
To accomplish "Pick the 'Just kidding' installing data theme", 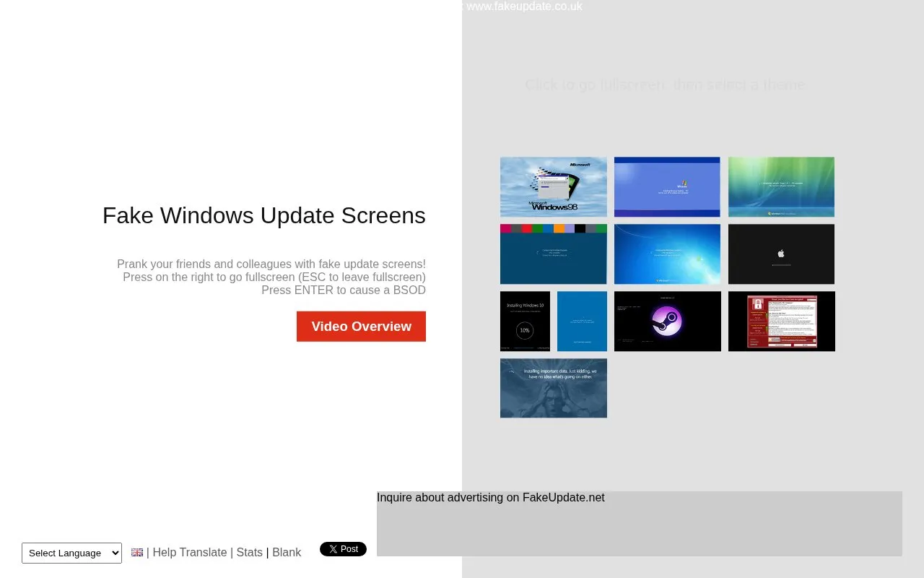I will click(x=554, y=388).
